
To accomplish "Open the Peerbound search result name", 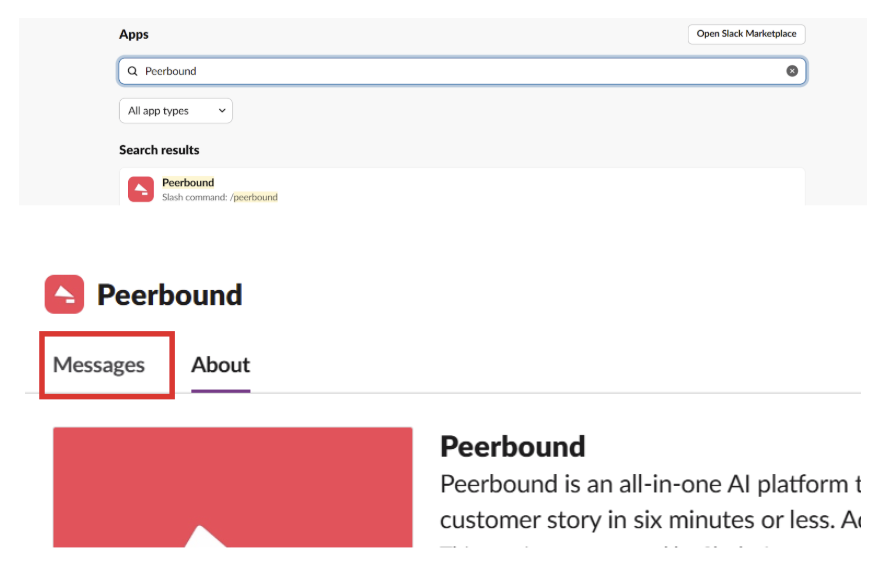I will (x=188, y=182).
